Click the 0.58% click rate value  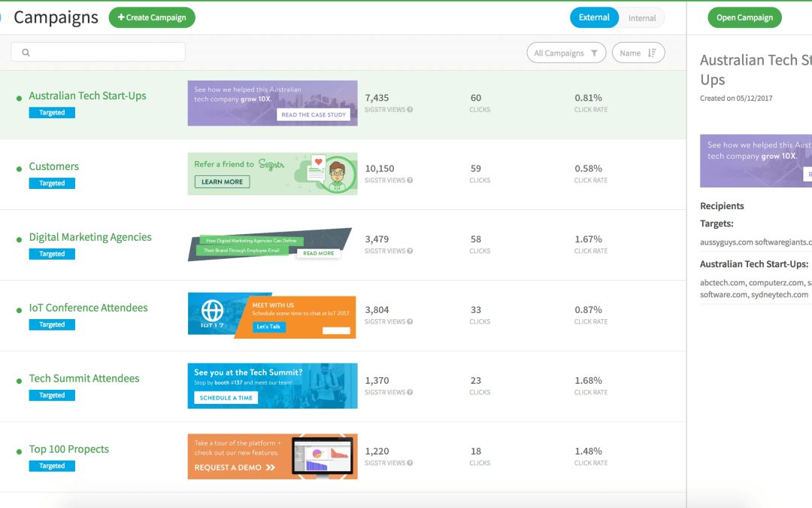point(588,169)
